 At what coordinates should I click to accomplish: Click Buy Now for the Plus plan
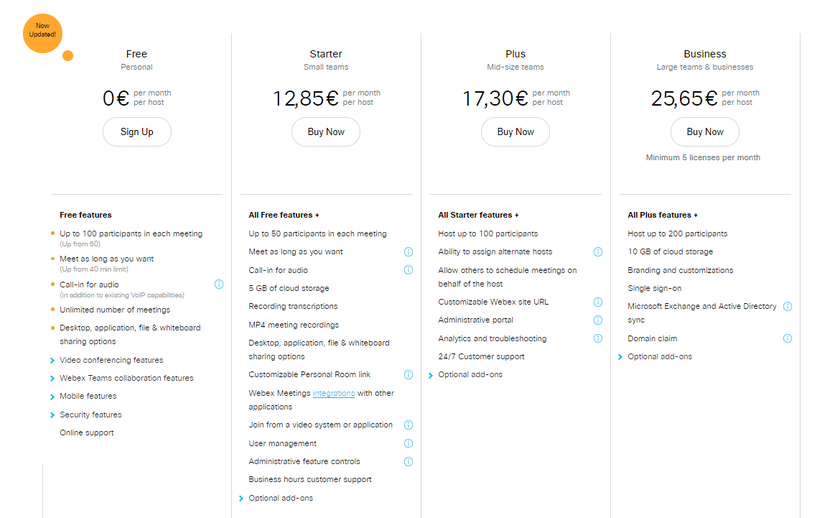coord(515,132)
